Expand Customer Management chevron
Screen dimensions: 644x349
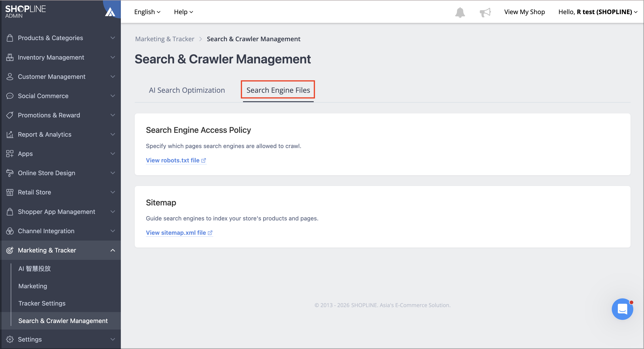coord(113,77)
